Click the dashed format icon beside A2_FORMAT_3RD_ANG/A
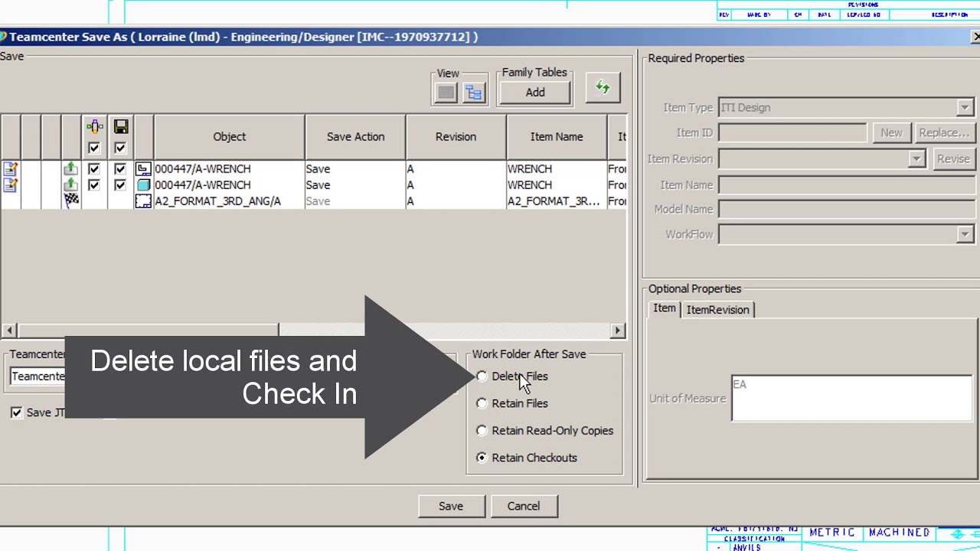The height and width of the screenshot is (551, 980). click(x=143, y=201)
